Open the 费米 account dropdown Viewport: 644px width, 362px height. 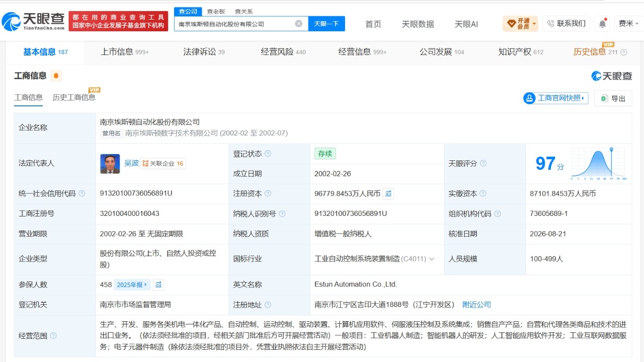tap(629, 23)
